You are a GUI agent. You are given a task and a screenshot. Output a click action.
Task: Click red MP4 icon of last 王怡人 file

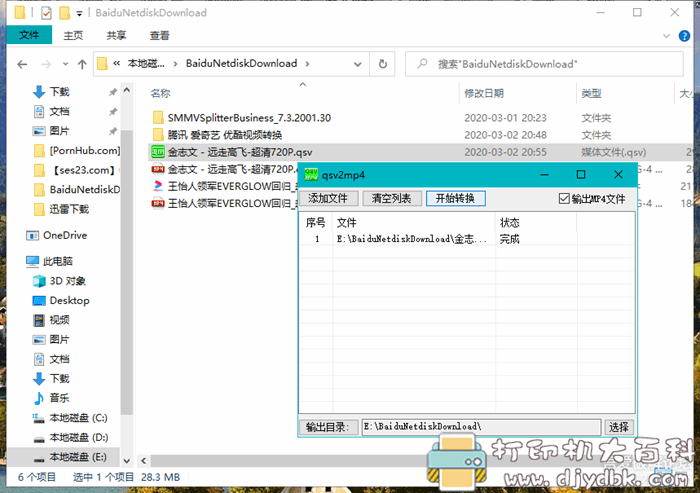coord(158,203)
